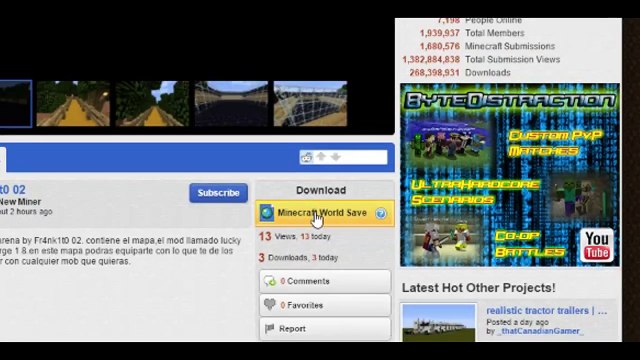Click the globe icon beside Minecraft World Save
The width and height of the screenshot is (640, 360).
[x=267, y=213]
